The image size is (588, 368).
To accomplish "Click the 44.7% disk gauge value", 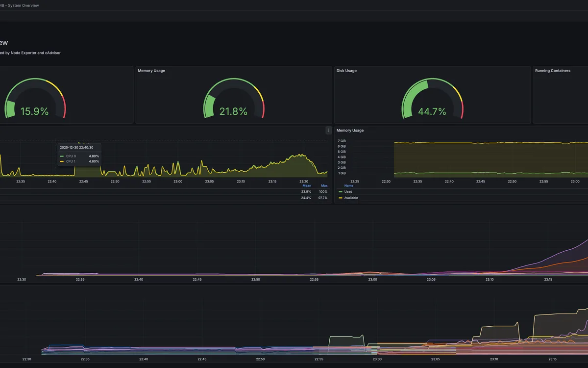I will (432, 111).
